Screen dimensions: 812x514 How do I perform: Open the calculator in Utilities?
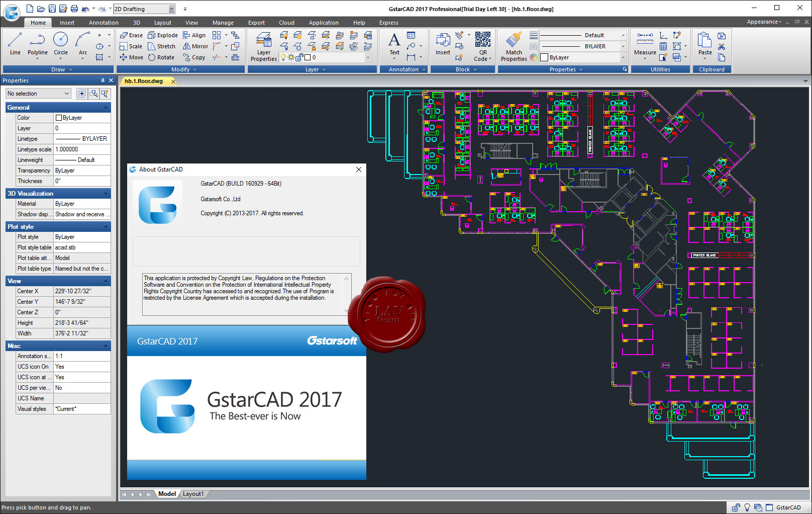tap(663, 46)
